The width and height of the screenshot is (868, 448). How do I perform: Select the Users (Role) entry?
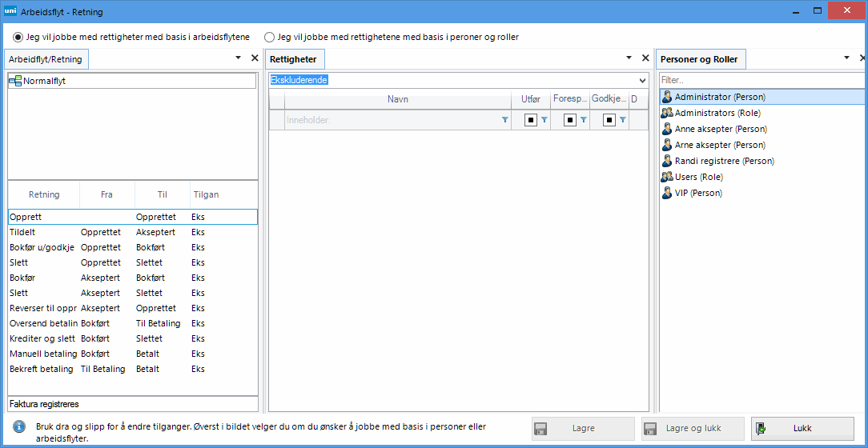pyautogui.click(x=698, y=177)
